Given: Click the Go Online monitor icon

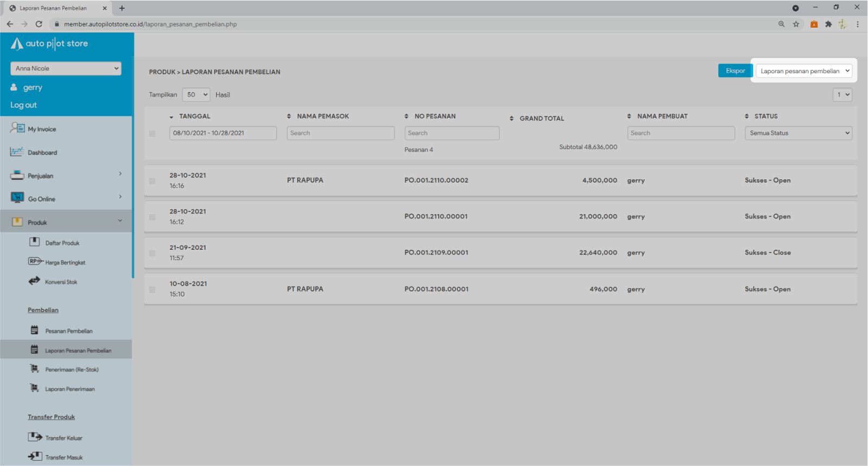Looking at the screenshot, I should click(x=17, y=198).
